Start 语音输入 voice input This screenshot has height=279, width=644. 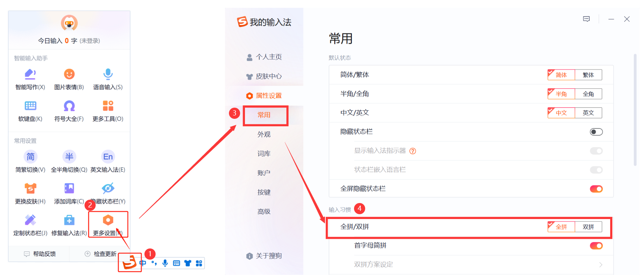point(108,74)
